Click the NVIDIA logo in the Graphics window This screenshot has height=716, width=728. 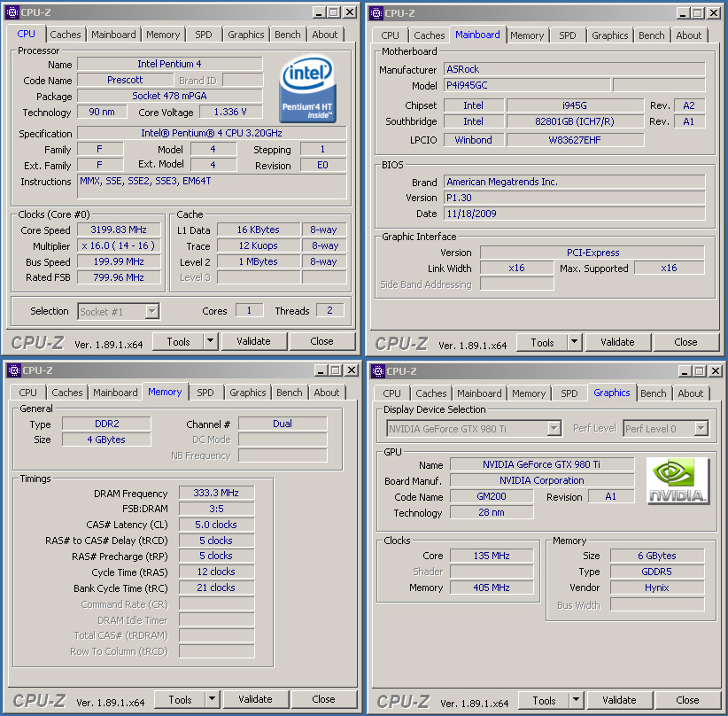click(x=678, y=481)
